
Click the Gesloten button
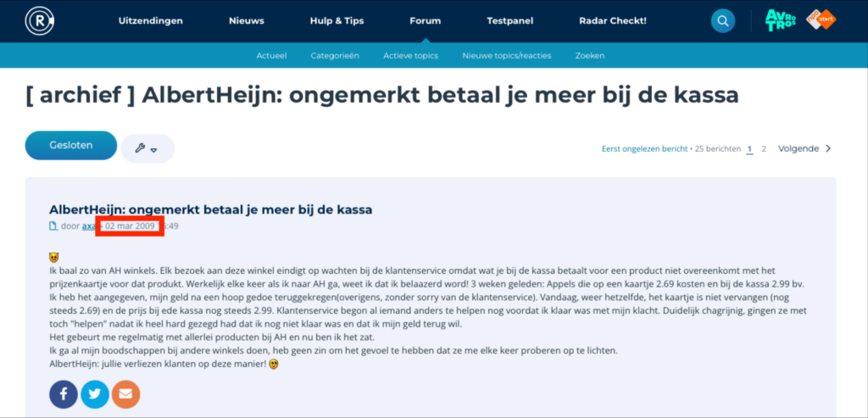tap(70, 145)
